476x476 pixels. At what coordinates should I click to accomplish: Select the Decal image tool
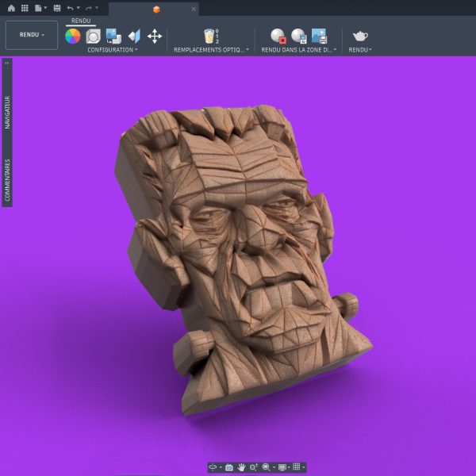point(113,36)
